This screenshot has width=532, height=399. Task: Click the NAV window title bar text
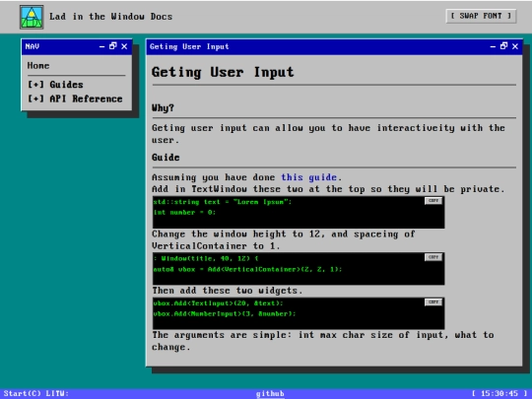pyautogui.click(x=33, y=46)
